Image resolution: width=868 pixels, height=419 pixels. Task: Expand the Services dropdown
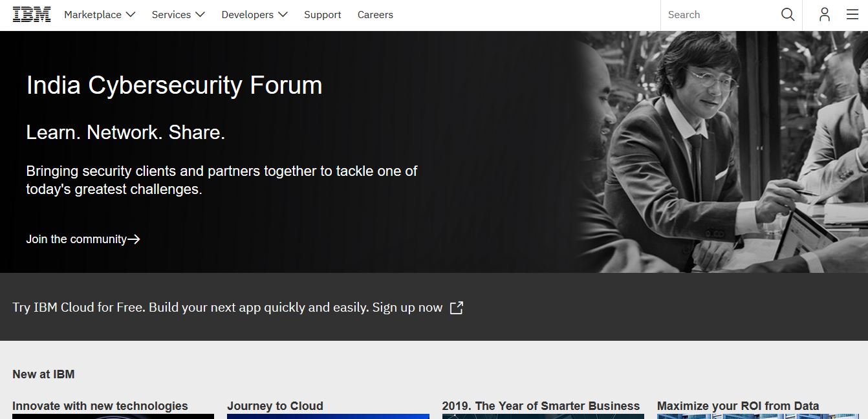pyautogui.click(x=178, y=14)
